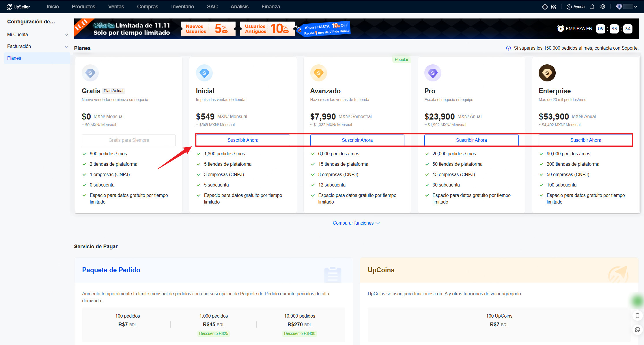
Task: Open the mobile app floating icon
Action: click(637, 316)
